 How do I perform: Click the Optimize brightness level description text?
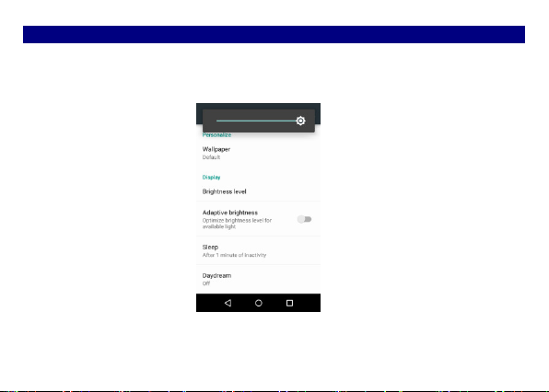(x=237, y=224)
